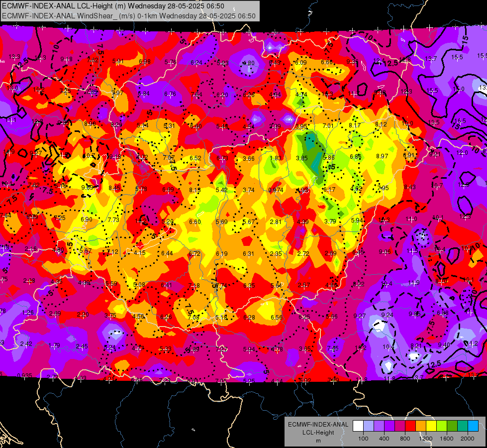The image size is (487, 448).
Task: Pick the sky blue legend swatch
Action: click(473, 426)
